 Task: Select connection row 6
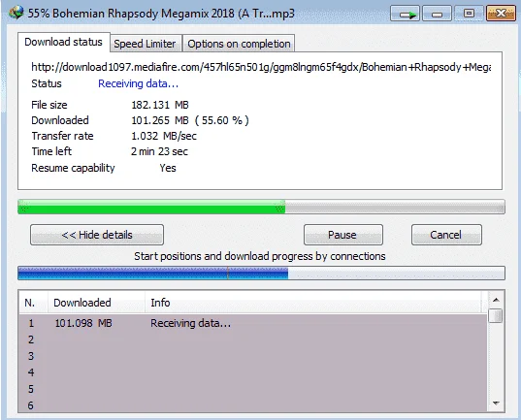pyautogui.click(x=253, y=405)
